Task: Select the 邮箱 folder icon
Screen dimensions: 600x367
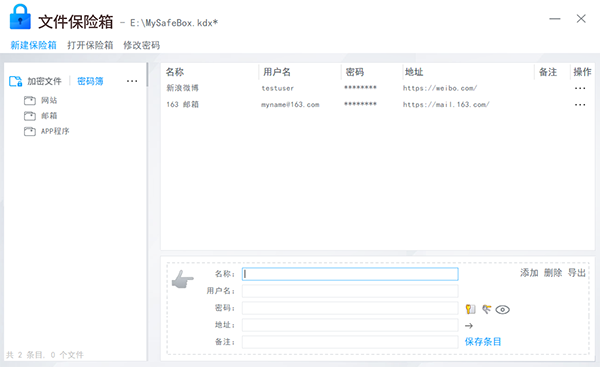Action: pyautogui.click(x=30, y=116)
